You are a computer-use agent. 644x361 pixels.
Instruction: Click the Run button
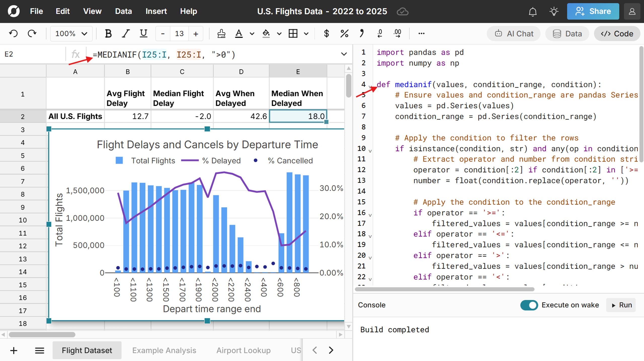click(621, 305)
